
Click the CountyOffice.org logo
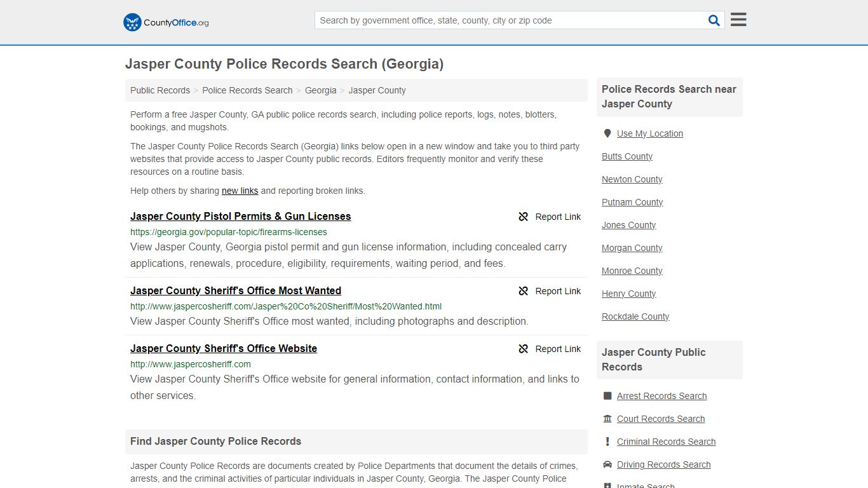[x=166, y=22]
